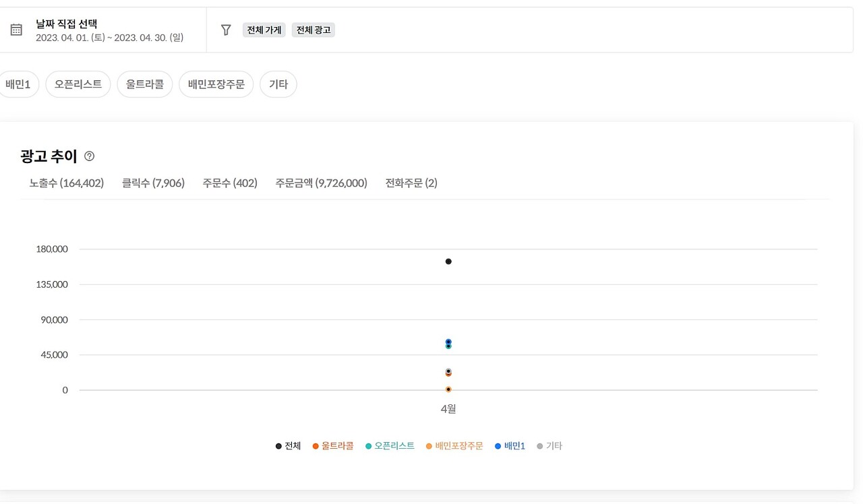Image resolution: width=863 pixels, height=504 pixels.
Task: Toggle the 배민1 legend series
Action: 510,446
